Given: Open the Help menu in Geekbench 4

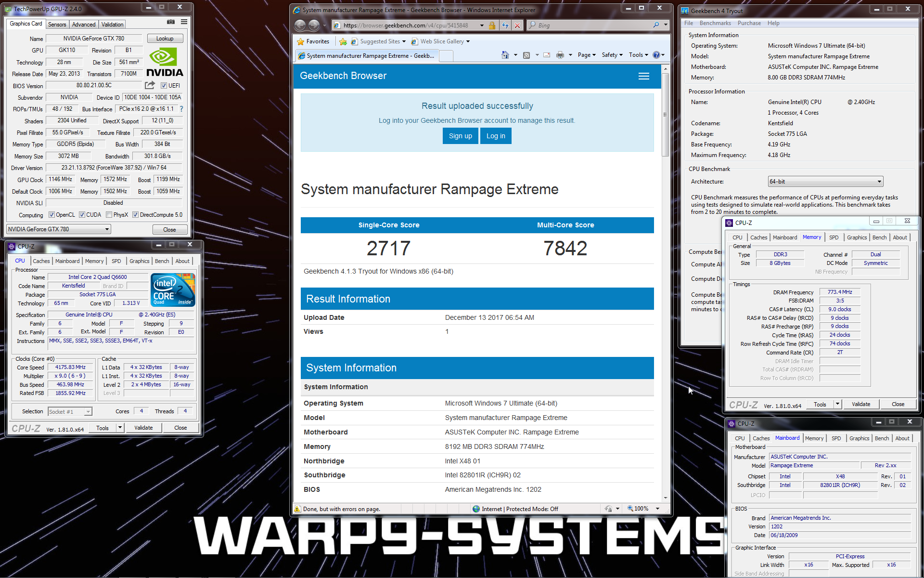Looking at the screenshot, I should [773, 23].
